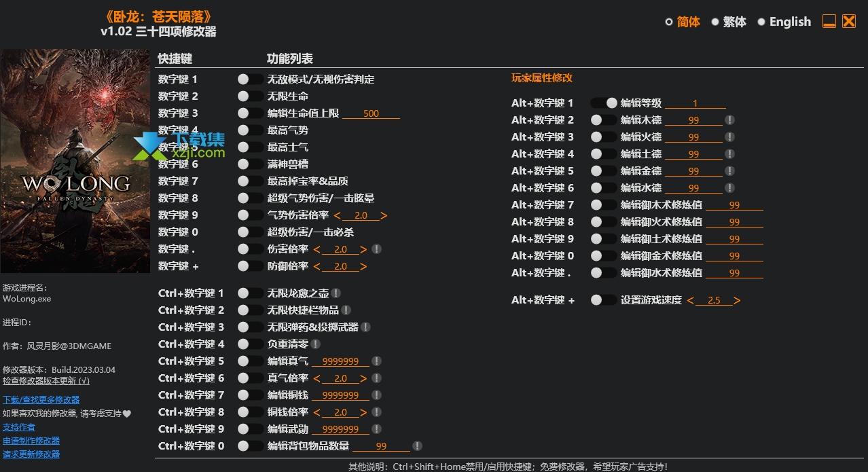Disable the 编辑等级 toggle
This screenshot has width=868, height=472.
(604, 103)
